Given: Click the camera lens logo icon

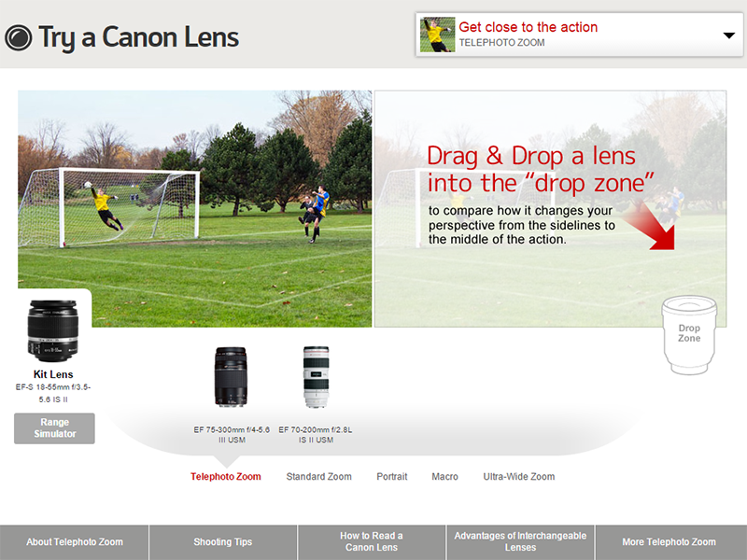Looking at the screenshot, I should [18, 37].
